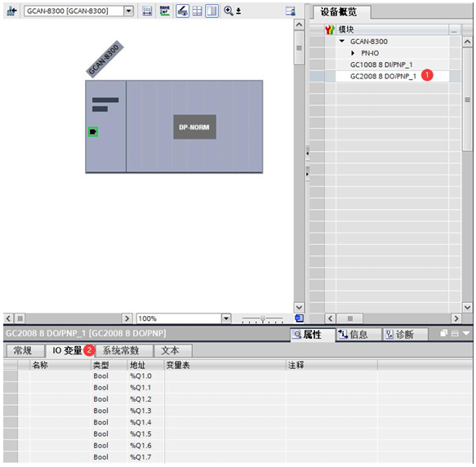This screenshot has height=467, width=476.
Task: Expand the PN-IO tree node
Action: [x=353, y=53]
